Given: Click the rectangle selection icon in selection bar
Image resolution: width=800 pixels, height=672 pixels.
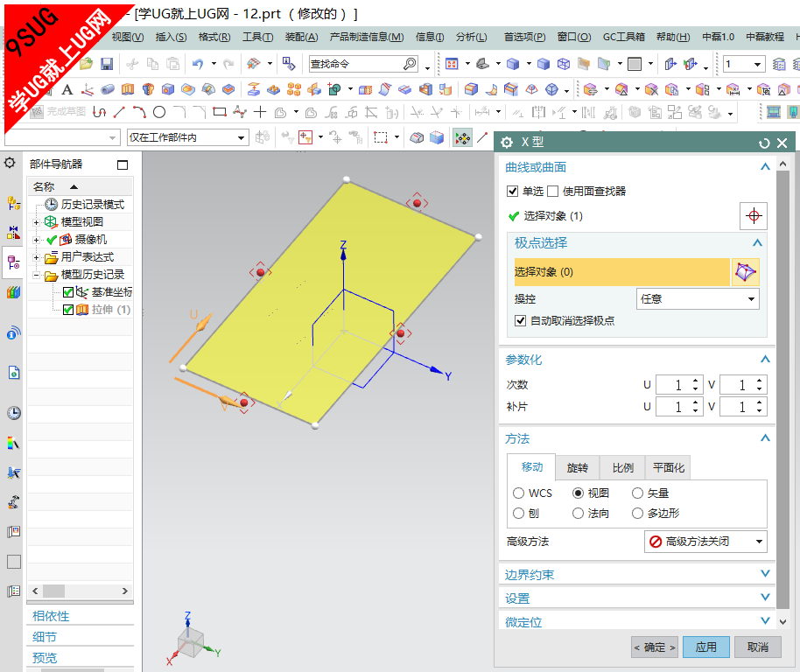Looking at the screenshot, I should [381, 137].
